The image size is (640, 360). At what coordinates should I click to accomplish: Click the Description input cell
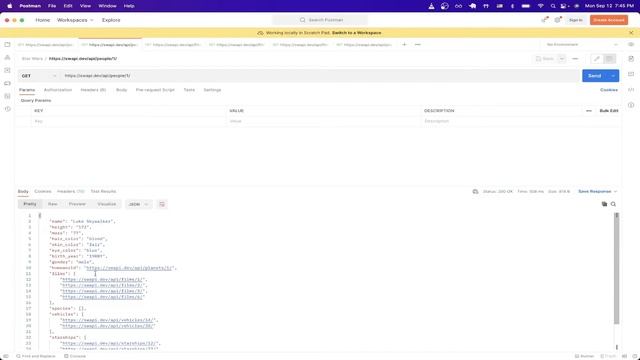(520, 121)
